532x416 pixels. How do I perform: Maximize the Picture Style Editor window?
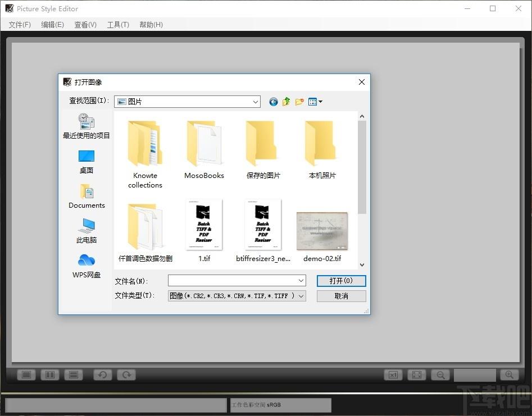(493, 8)
